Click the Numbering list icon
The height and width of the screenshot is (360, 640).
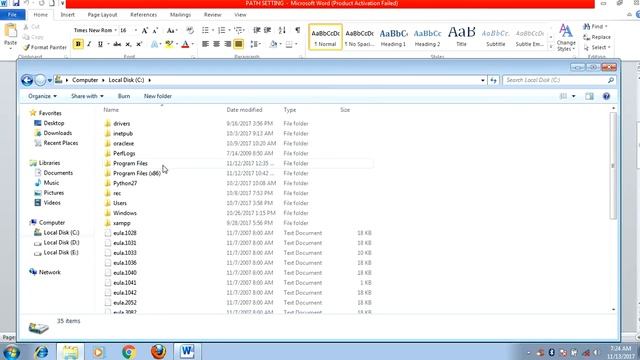tap(222, 30)
